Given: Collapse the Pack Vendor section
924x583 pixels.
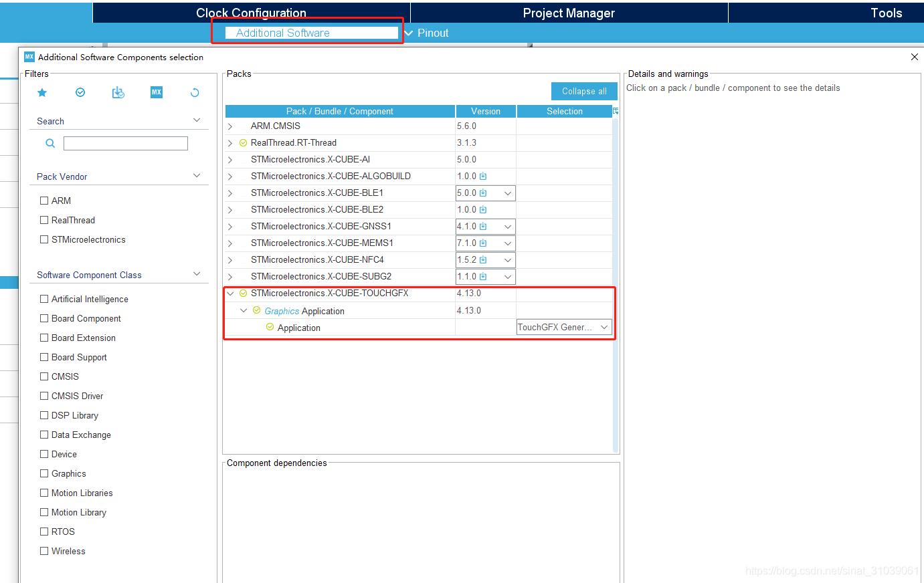Looking at the screenshot, I should [x=197, y=176].
